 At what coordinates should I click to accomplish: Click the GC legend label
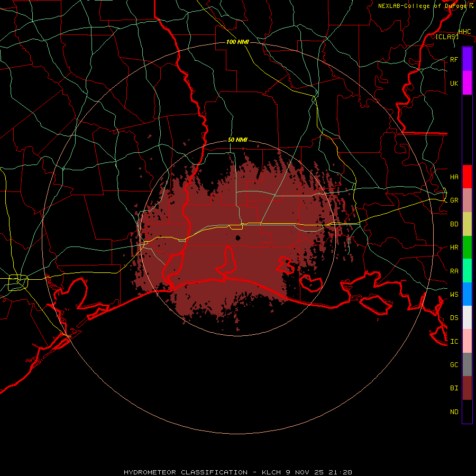pyautogui.click(x=454, y=364)
